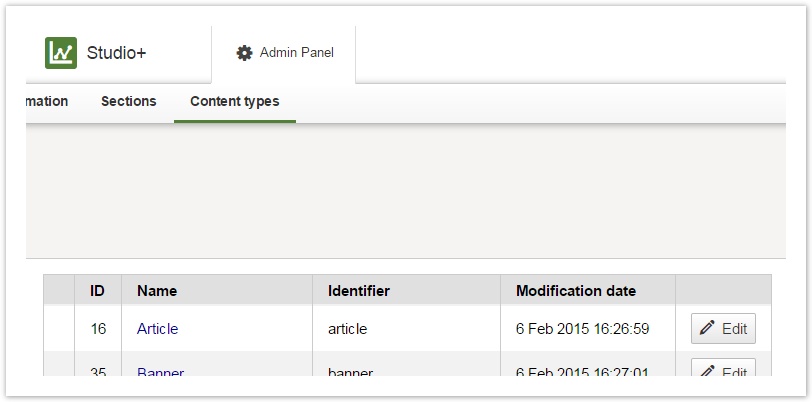Click the gear icon beside Admin Panel
Screen dimensions: 812x402
pos(244,53)
